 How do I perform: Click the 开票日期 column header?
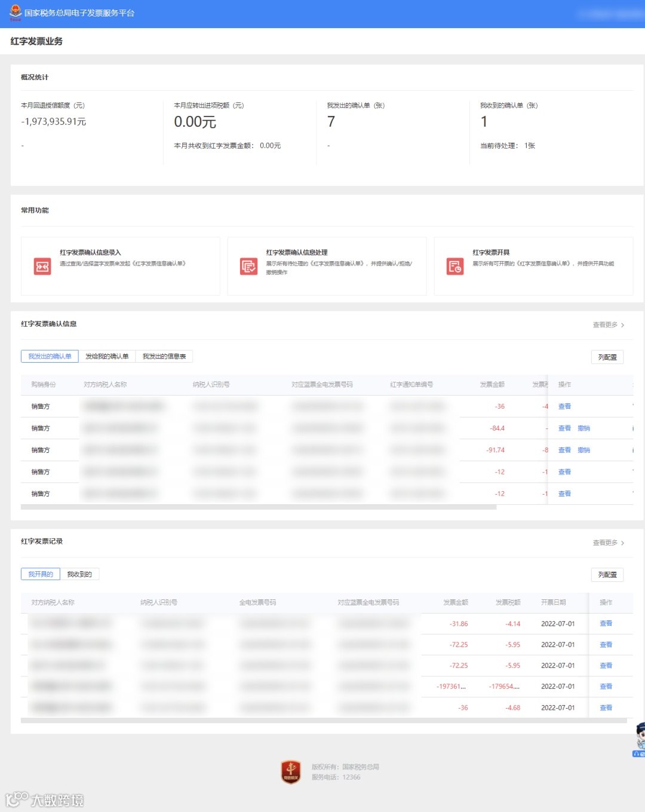click(x=553, y=602)
